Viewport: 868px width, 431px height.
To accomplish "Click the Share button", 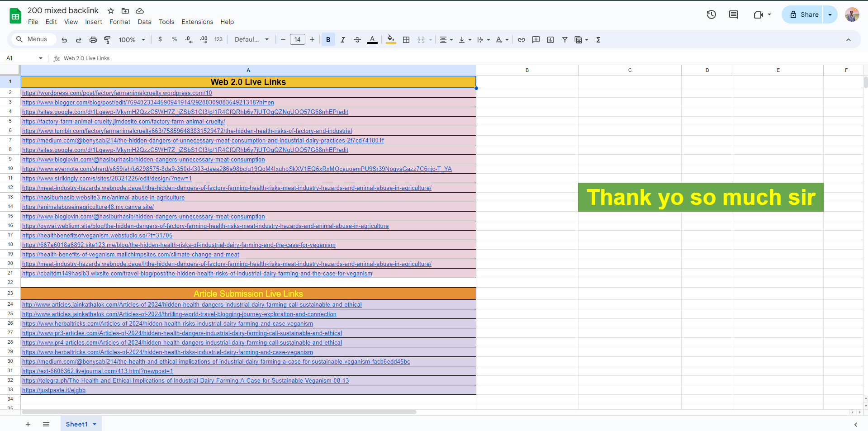I will (804, 14).
